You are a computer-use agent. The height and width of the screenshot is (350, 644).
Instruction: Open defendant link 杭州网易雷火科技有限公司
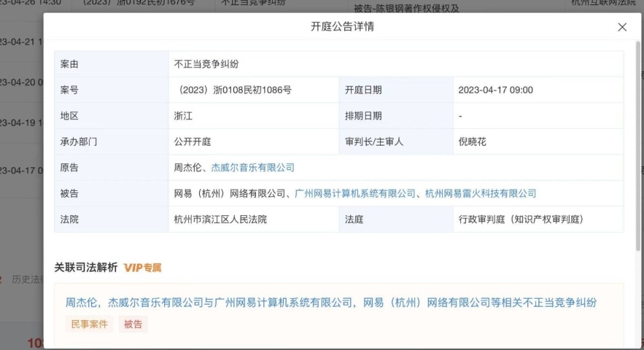coord(481,194)
